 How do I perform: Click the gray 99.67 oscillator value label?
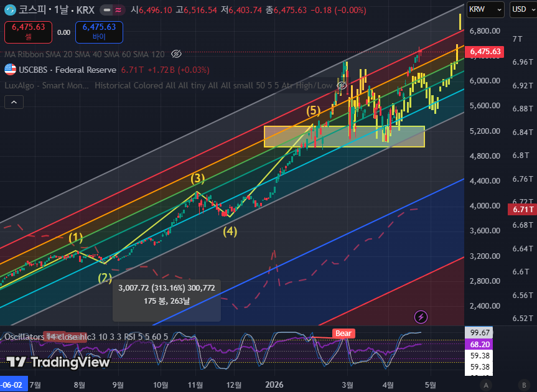(479, 333)
